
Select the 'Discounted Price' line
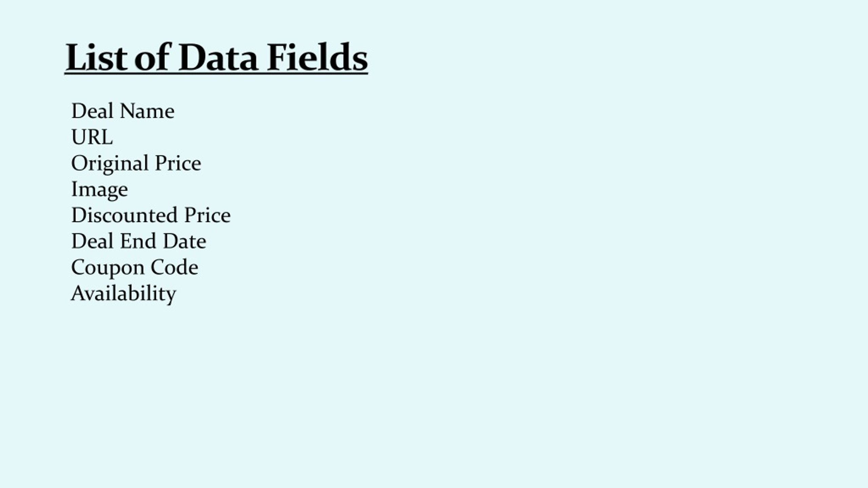(151, 215)
